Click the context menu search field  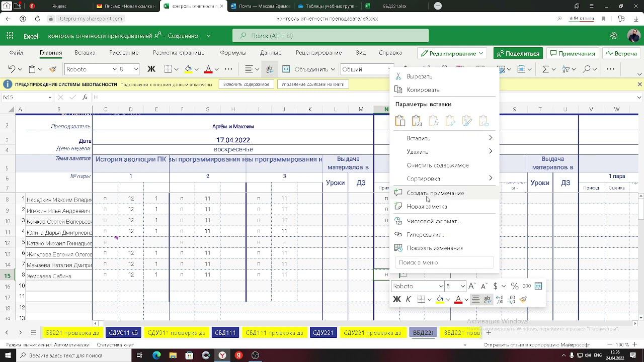444,262
